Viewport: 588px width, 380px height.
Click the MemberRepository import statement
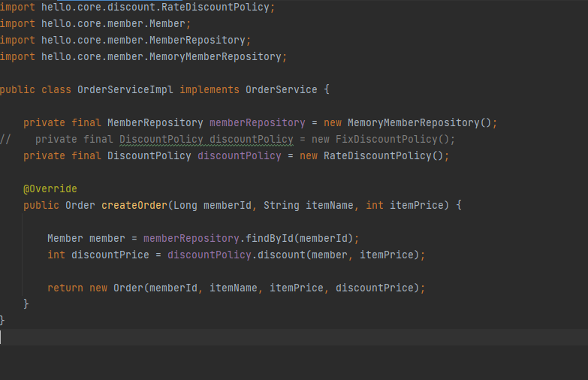click(x=125, y=40)
